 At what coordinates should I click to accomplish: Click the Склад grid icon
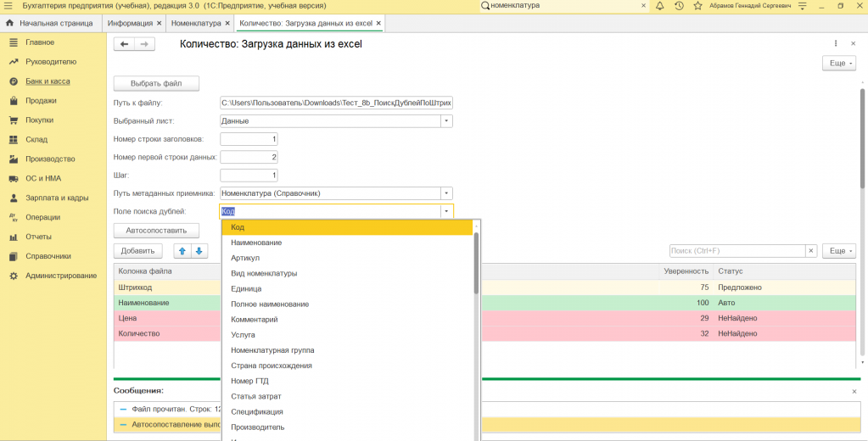pyautogui.click(x=14, y=139)
